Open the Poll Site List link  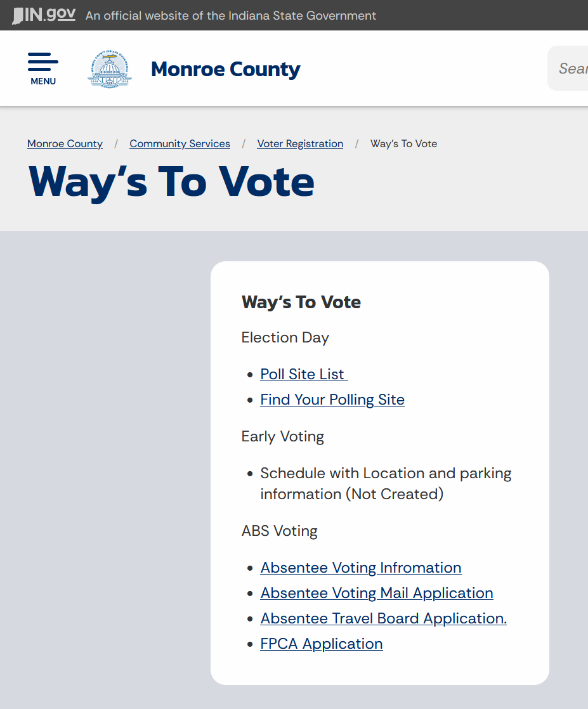303,374
